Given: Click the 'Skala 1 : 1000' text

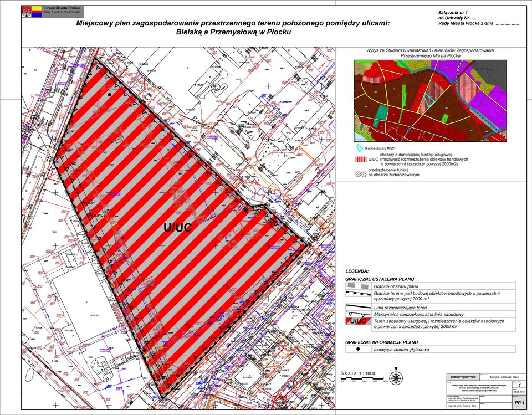Looking at the screenshot, I should pos(358,373).
